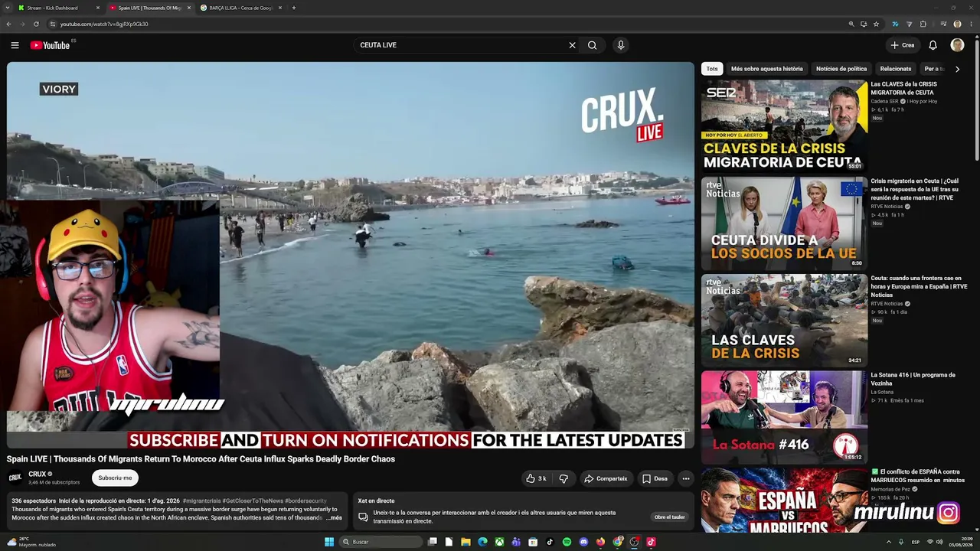Clear the CEUTA LIVE search text
The image size is (980, 551).
click(572, 45)
